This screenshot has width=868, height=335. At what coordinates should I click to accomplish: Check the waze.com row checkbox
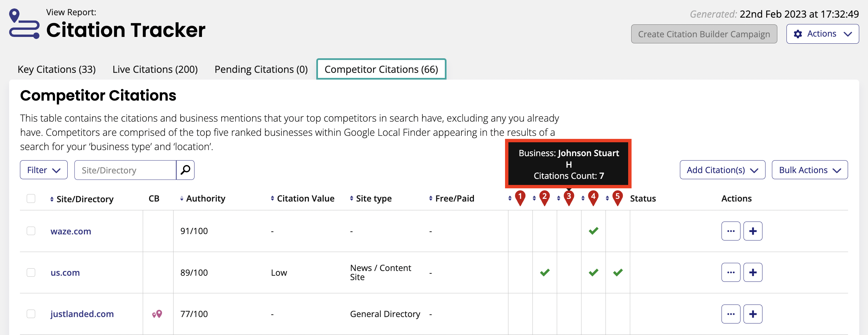point(31,231)
